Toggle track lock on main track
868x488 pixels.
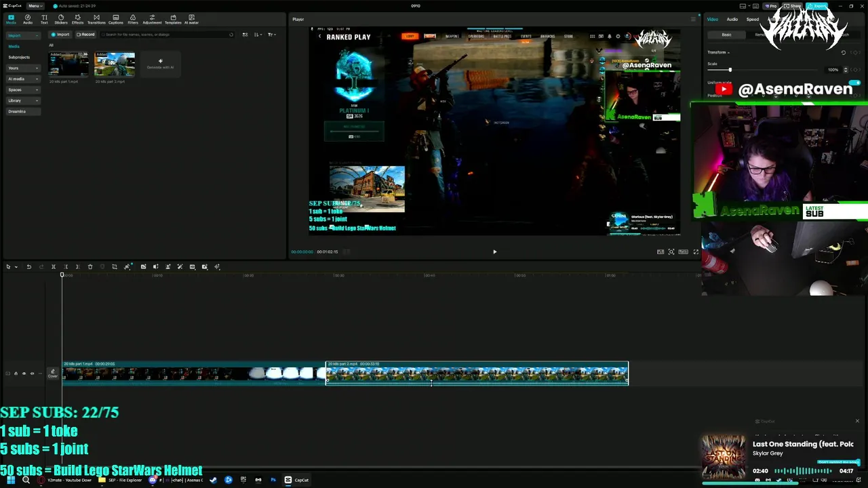click(x=16, y=373)
